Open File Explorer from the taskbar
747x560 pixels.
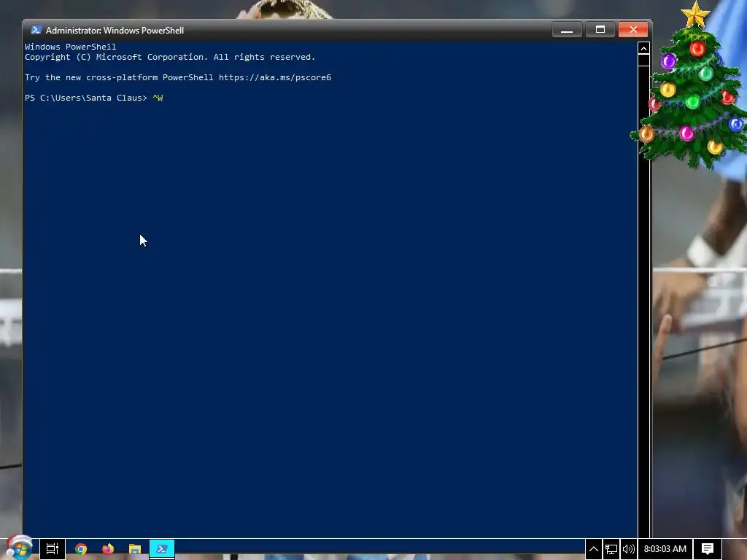click(x=135, y=549)
